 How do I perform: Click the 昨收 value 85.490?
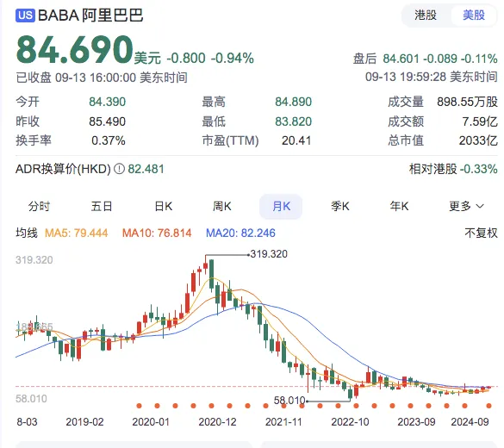[x=108, y=121]
